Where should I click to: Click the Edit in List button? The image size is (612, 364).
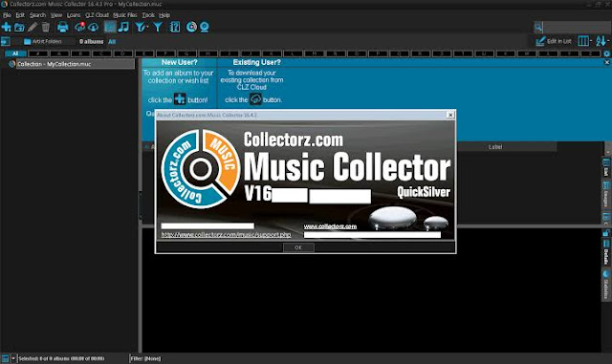tap(554, 41)
